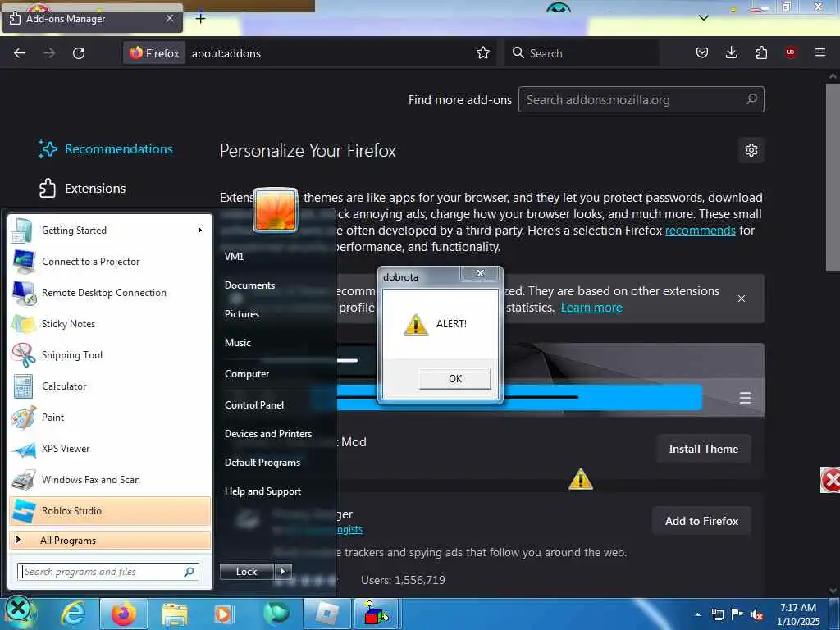
Task: Open XPS Viewer
Action: coord(110,449)
